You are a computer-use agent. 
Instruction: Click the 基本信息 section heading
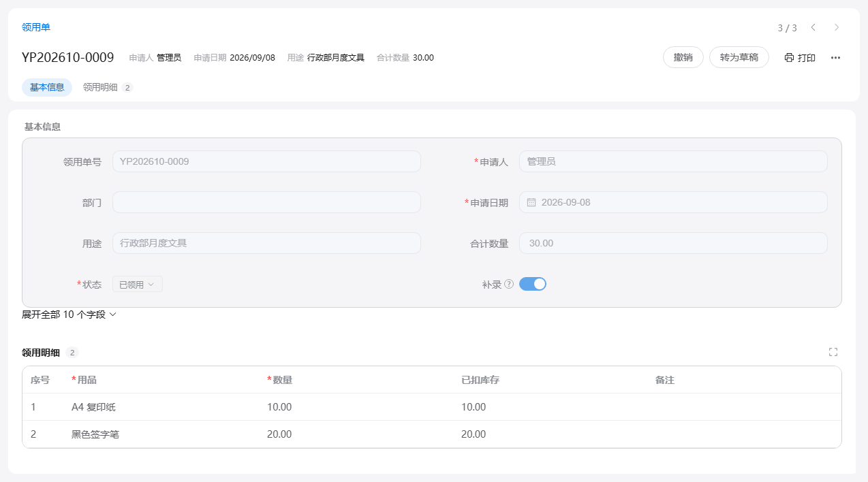coord(42,127)
